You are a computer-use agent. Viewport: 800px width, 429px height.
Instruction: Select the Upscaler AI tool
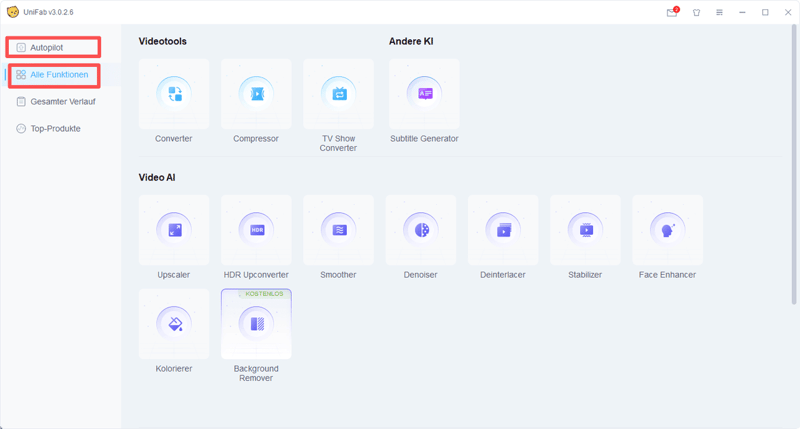pos(174,230)
